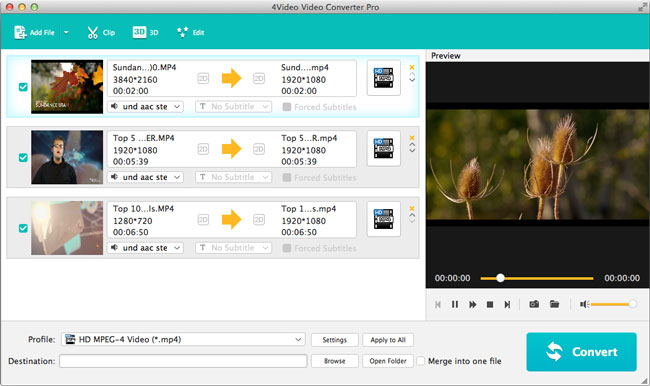Toggle Forced Subtitles for Top 10 video
The image size is (650, 386).
(286, 248)
